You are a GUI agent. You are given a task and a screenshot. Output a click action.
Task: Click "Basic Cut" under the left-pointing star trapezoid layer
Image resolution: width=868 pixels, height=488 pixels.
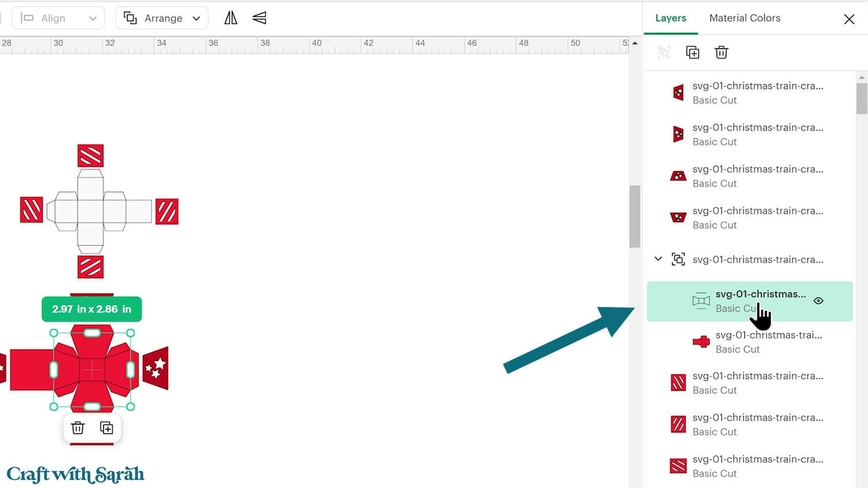point(715,100)
